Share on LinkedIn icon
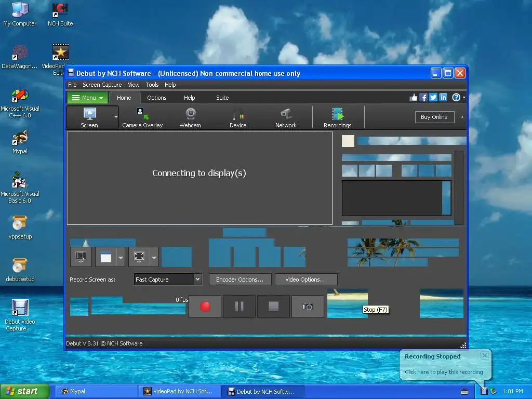Screen dimensions: 532x399 pos(443,98)
